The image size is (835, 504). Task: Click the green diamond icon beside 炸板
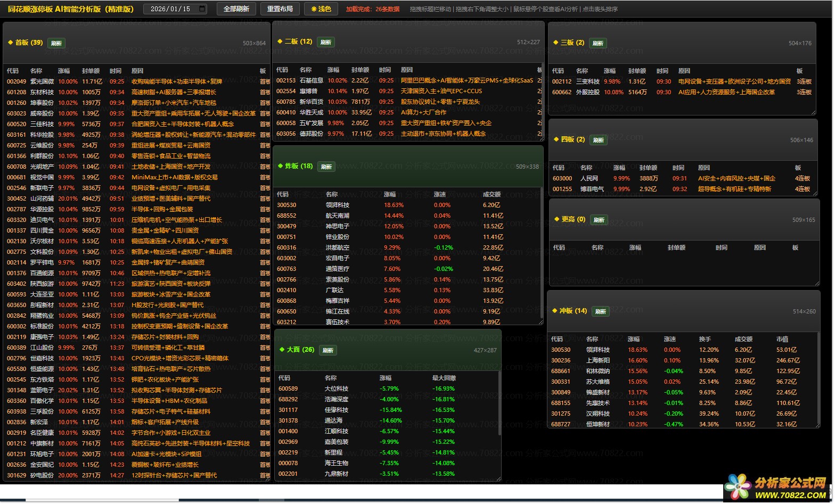[281, 166]
